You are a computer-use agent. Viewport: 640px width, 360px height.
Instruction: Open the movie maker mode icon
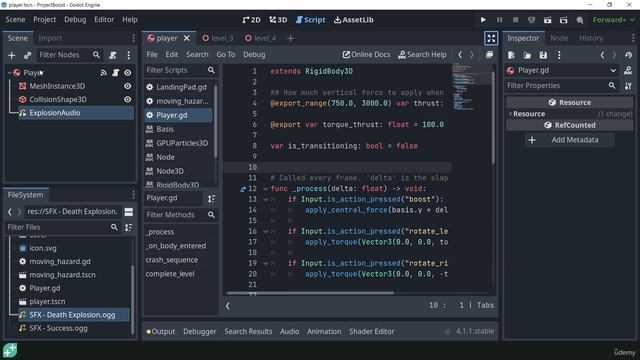580,20
